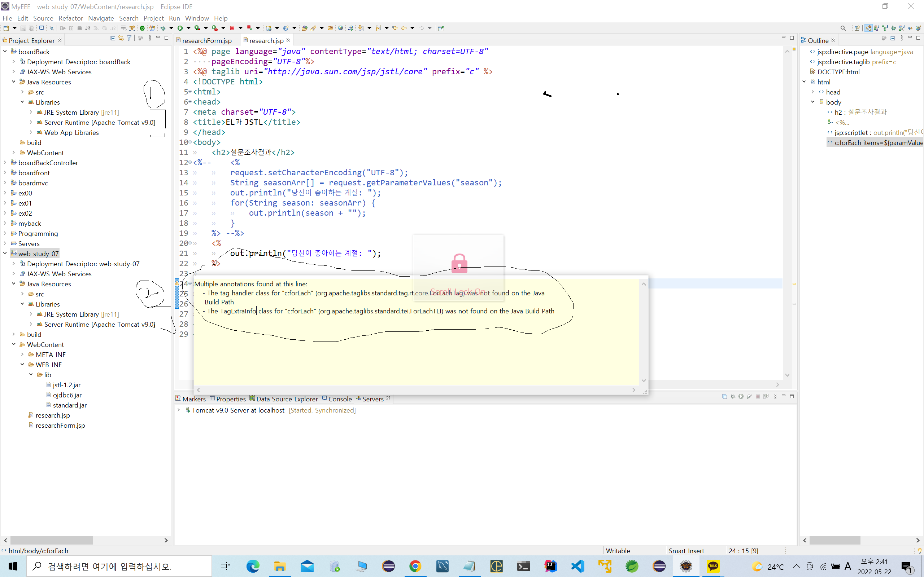The width and height of the screenshot is (924, 577).
Task: Open the Project Explorer filter funnel icon
Action: click(129, 38)
